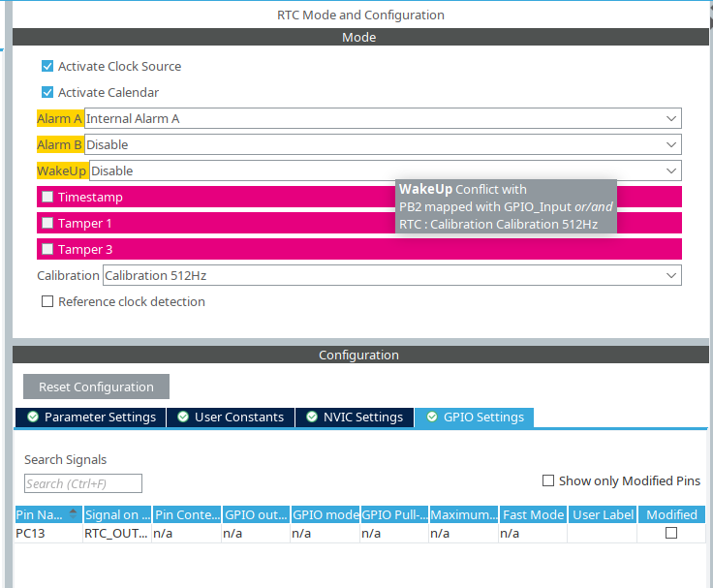The height and width of the screenshot is (588, 713).
Task: Sort by Pin Name column header
Action: click(x=48, y=514)
